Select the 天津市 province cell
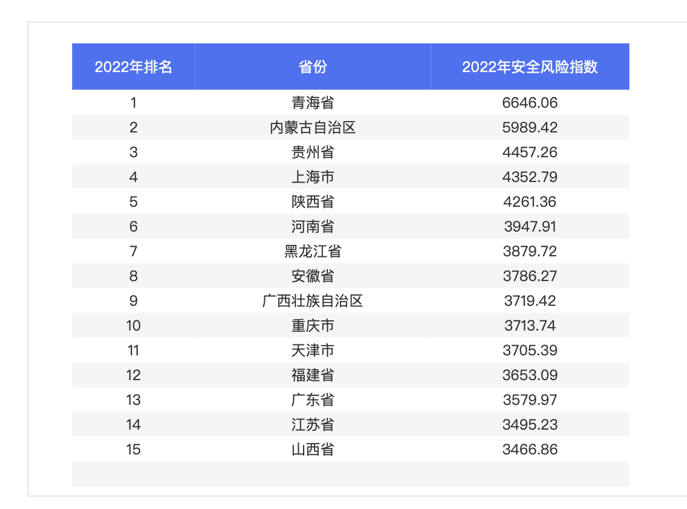 (x=312, y=350)
